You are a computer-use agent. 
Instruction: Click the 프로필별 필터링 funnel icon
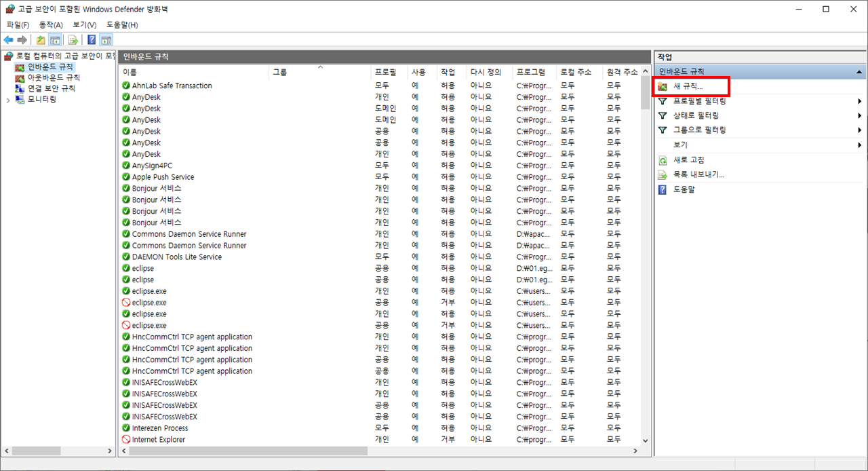pos(663,101)
